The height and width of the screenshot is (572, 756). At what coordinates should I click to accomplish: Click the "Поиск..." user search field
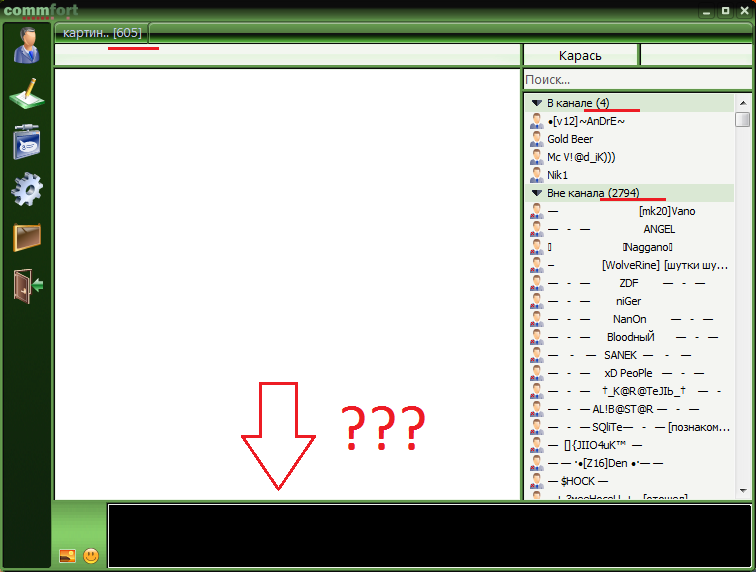[x=636, y=79]
